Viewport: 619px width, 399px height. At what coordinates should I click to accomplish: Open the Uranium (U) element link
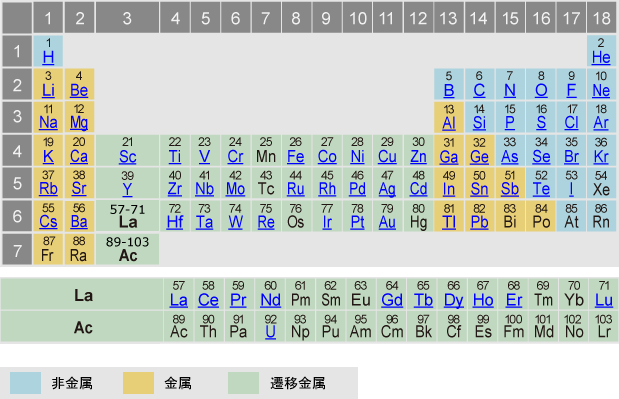[x=270, y=332]
